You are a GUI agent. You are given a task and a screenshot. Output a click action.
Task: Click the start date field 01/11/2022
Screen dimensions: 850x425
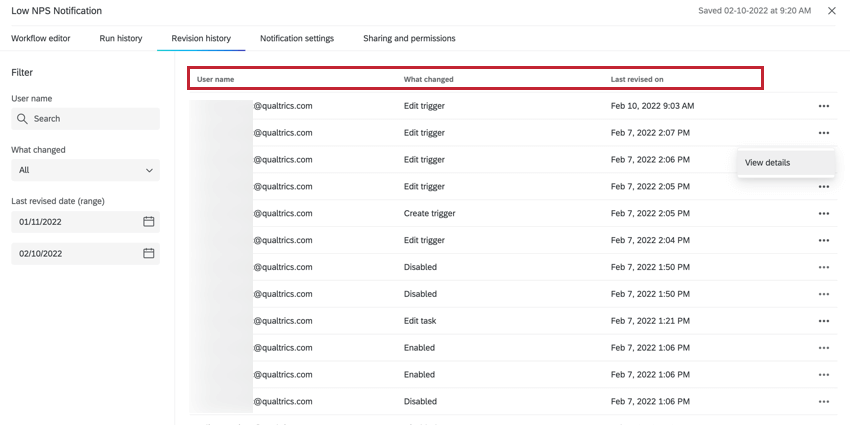click(75, 222)
